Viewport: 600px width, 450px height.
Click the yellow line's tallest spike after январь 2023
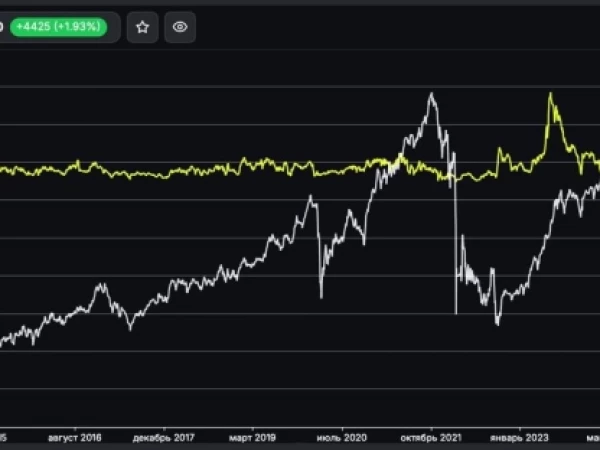point(550,93)
